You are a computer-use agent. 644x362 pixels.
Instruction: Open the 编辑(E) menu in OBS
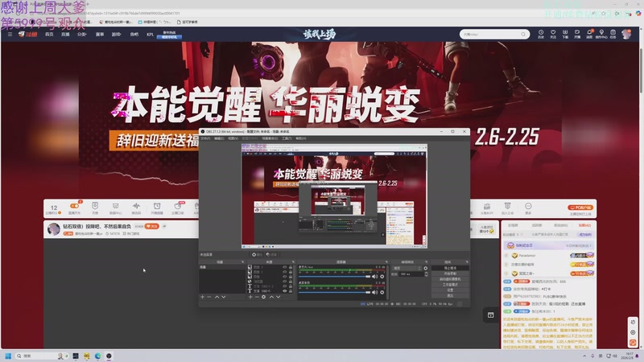point(219,138)
